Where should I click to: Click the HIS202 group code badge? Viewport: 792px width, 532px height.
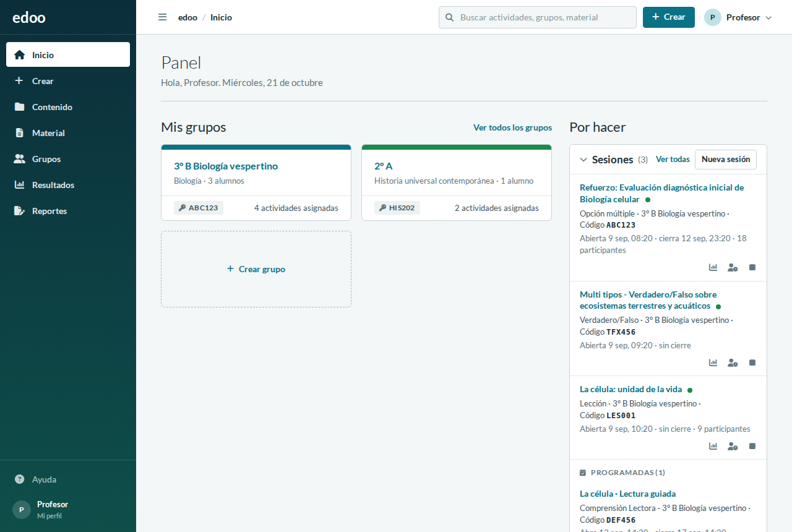[x=397, y=208]
